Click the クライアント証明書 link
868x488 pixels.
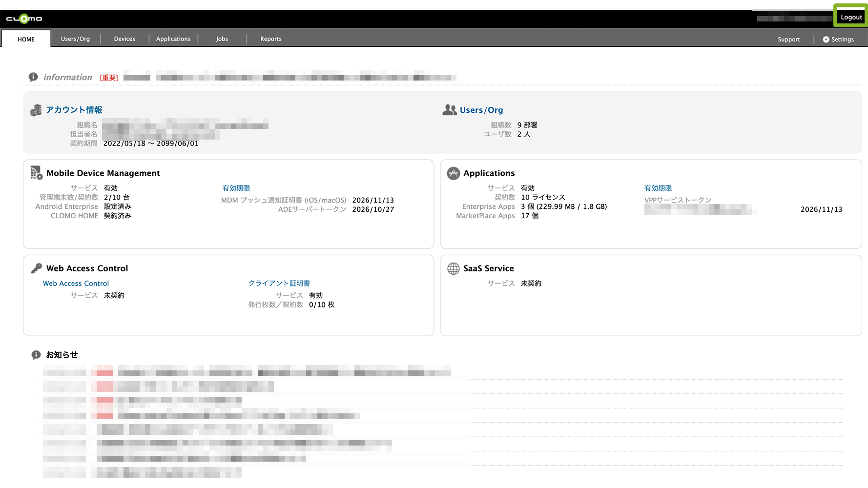[x=279, y=284]
